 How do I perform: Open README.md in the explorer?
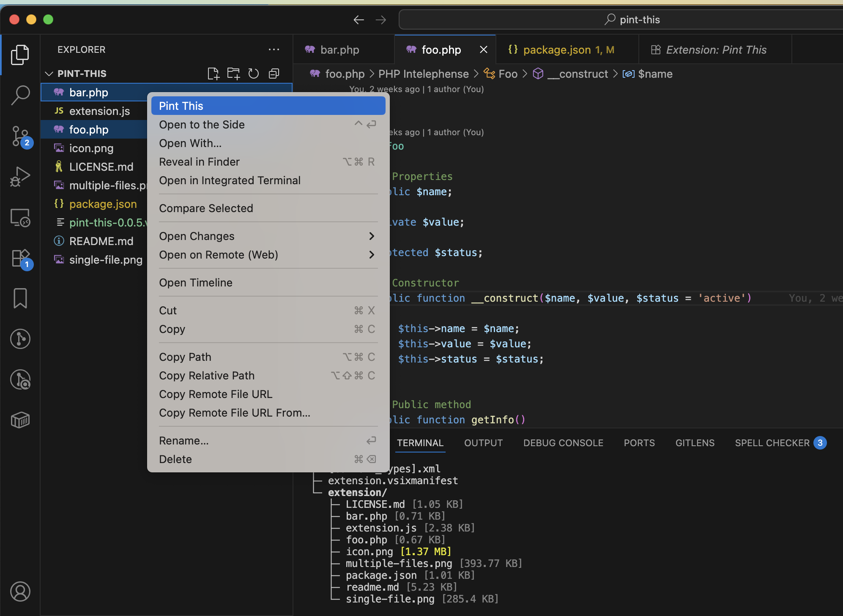(x=101, y=241)
